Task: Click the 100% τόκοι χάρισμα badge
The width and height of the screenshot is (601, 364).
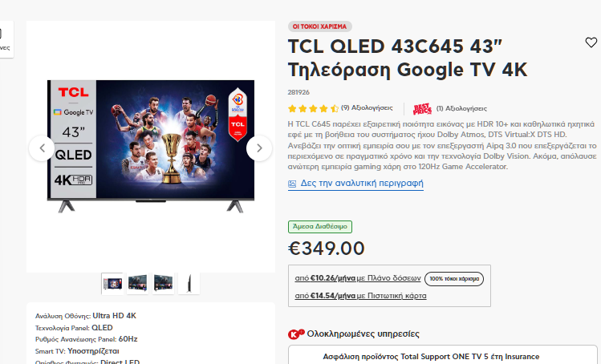Action: coord(454,278)
